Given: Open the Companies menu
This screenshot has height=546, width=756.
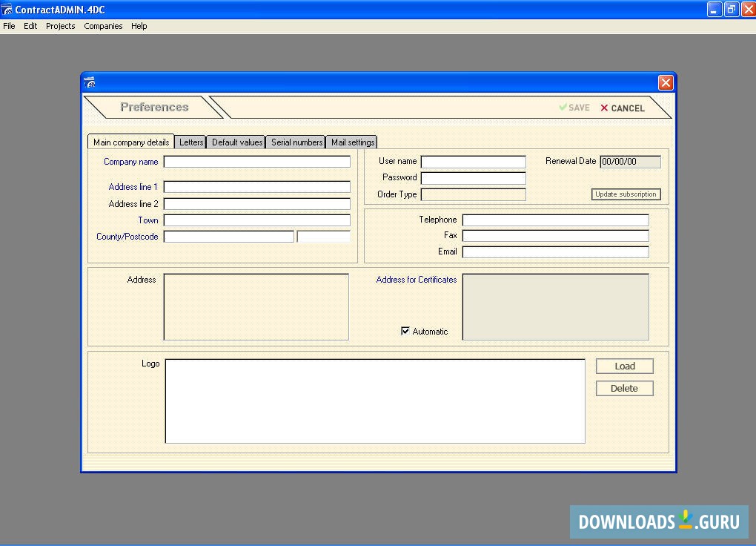Looking at the screenshot, I should pos(103,26).
